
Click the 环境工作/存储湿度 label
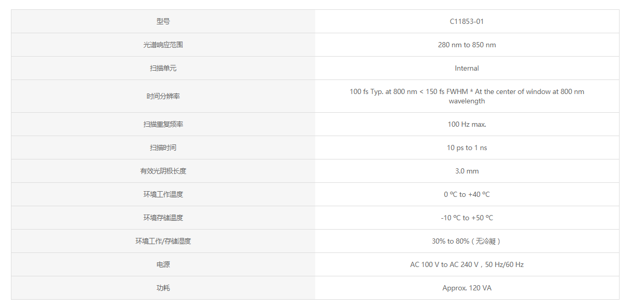coord(163,241)
